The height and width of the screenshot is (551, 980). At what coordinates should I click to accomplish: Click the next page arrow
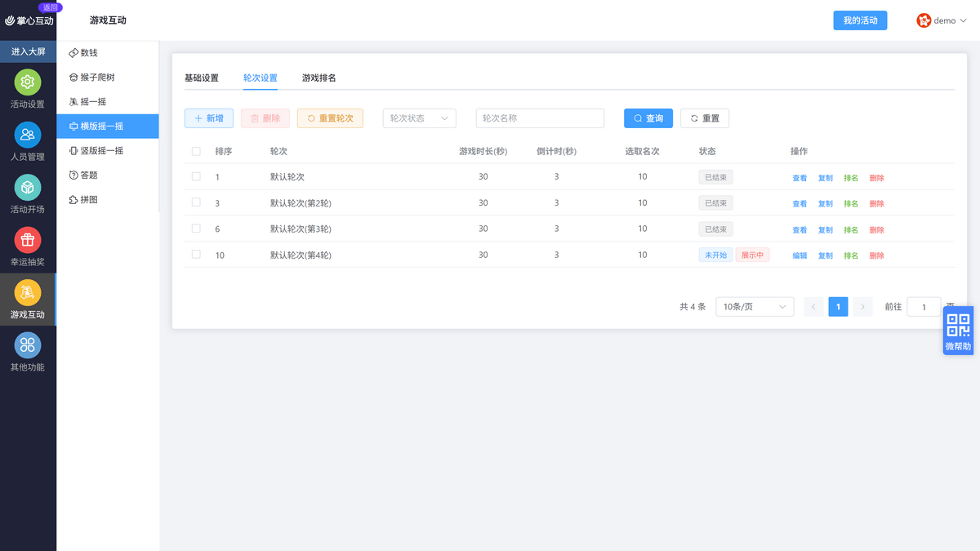click(x=863, y=307)
